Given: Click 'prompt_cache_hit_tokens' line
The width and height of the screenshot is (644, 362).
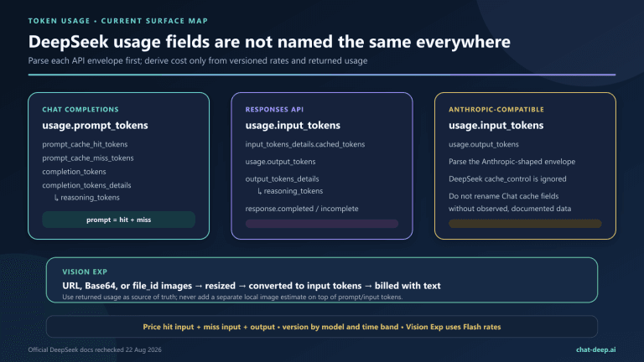Looking at the screenshot, I should tap(85, 144).
